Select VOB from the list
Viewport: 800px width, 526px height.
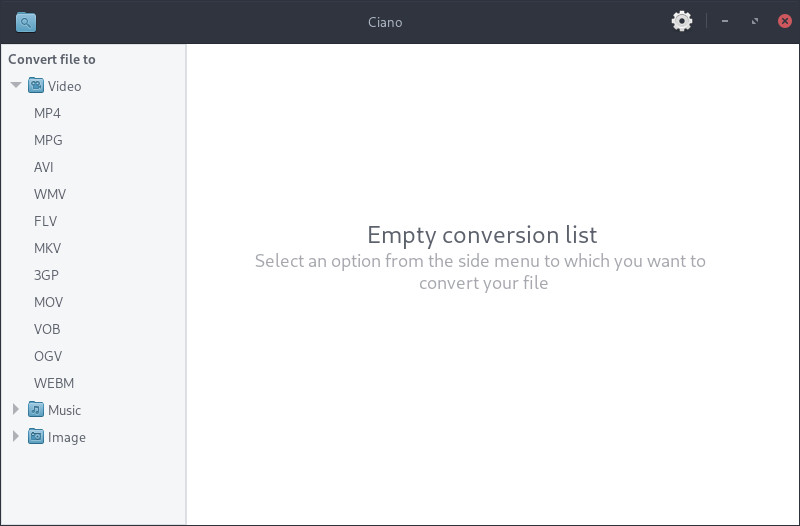coord(47,329)
